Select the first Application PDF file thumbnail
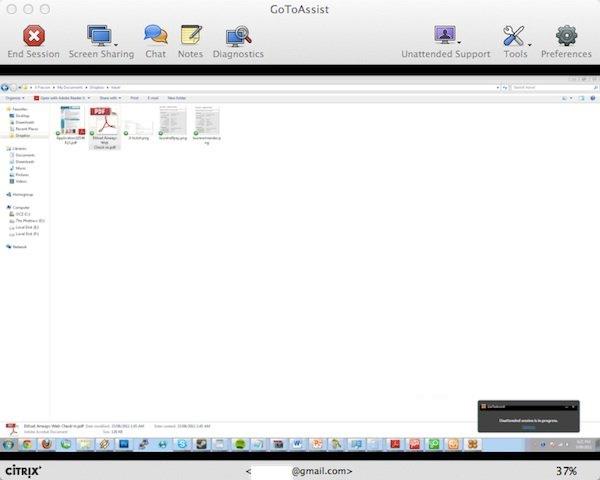Screen dimensions: 600x480 71,125
